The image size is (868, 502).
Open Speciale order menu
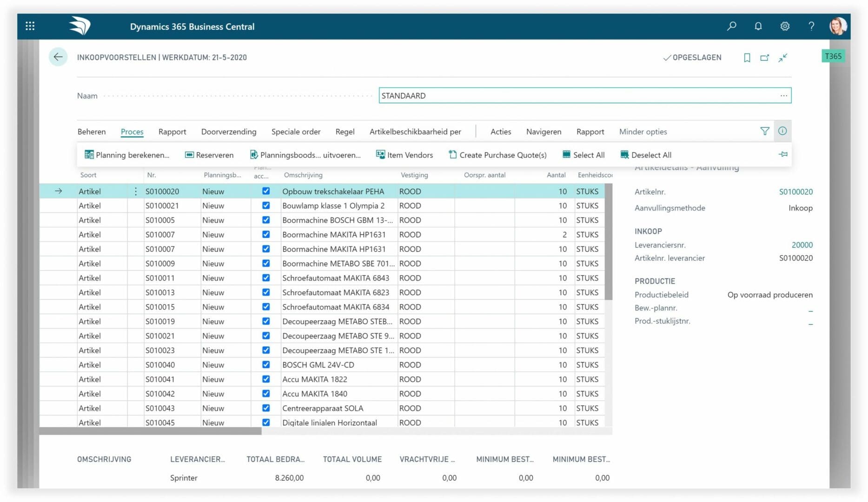pos(296,132)
